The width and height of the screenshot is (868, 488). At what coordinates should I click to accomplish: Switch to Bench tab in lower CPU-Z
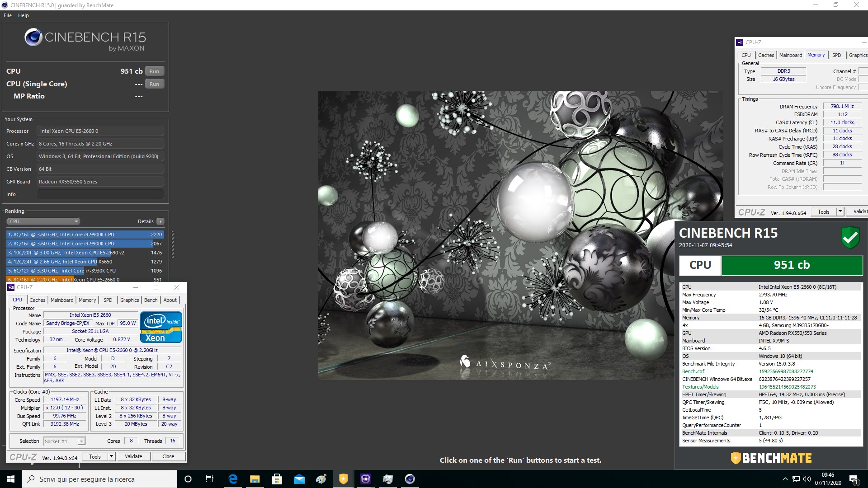pos(151,300)
